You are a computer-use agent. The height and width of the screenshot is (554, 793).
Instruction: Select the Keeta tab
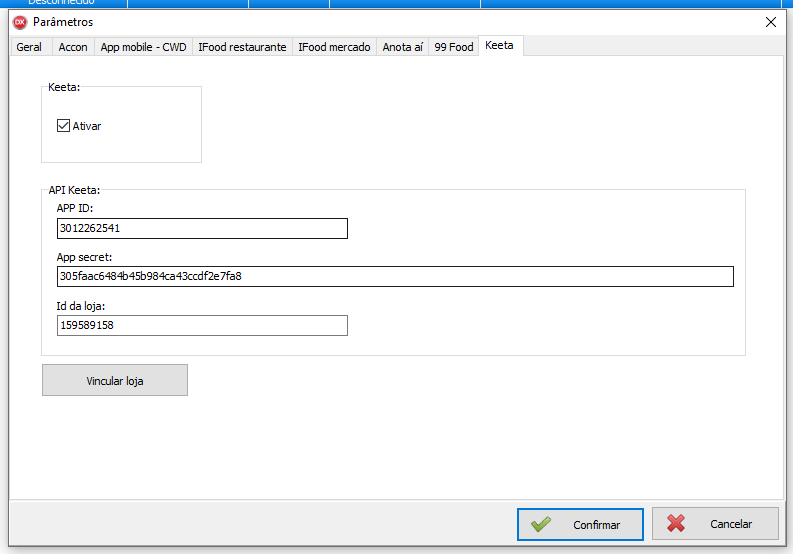click(500, 46)
